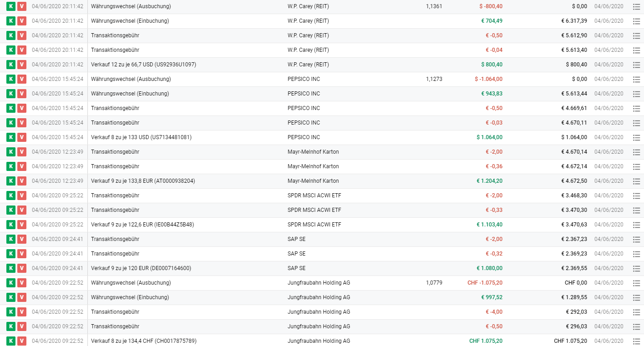
Task: Click PEPSICO INC in Verkauf 8 row
Action: tap(304, 137)
